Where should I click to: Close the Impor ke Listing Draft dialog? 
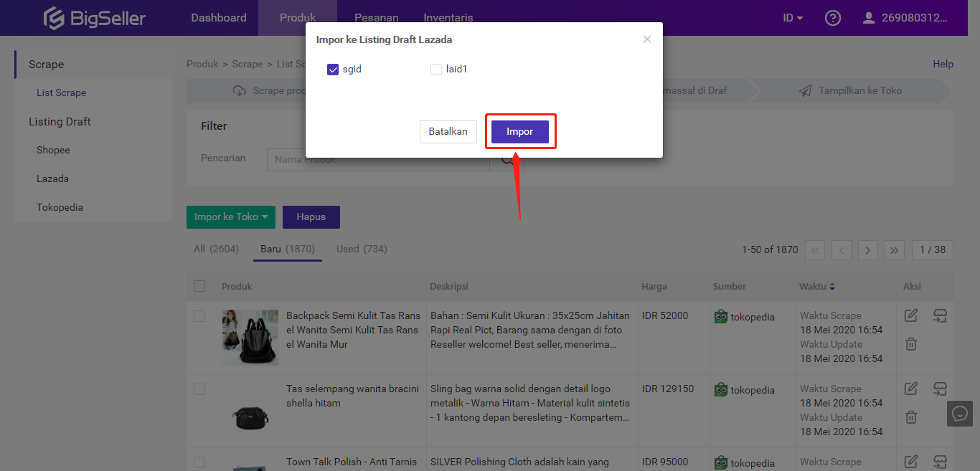[x=647, y=39]
